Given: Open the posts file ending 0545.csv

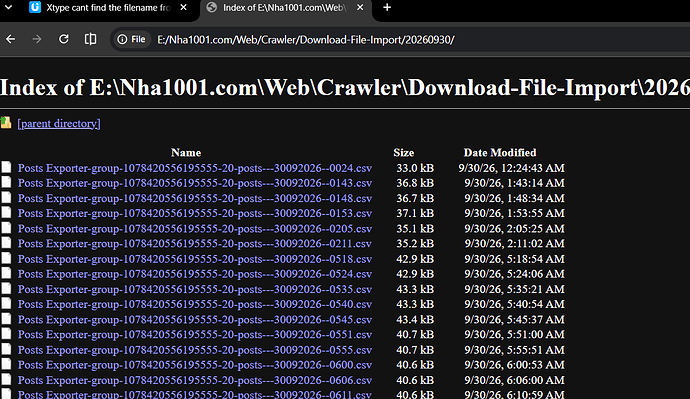Looking at the screenshot, I should tap(195, 320).
